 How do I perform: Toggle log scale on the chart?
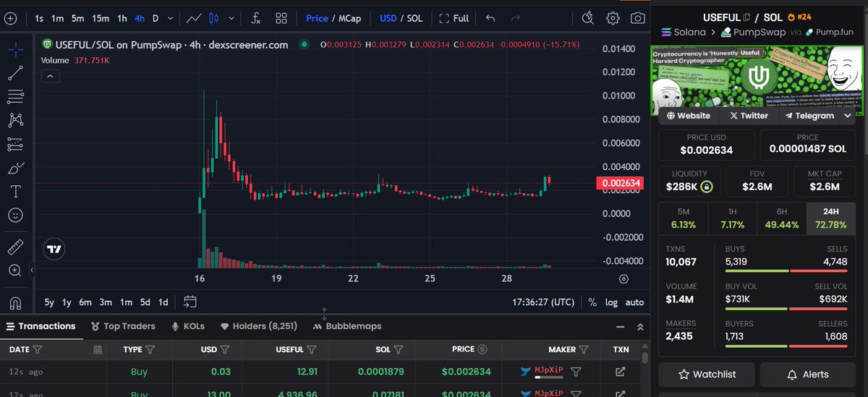(611, 302)
